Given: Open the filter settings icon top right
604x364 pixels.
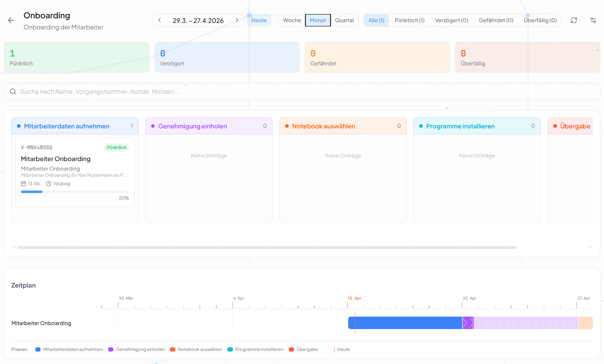Looking at the screenshot, I should tap(593, 20).
